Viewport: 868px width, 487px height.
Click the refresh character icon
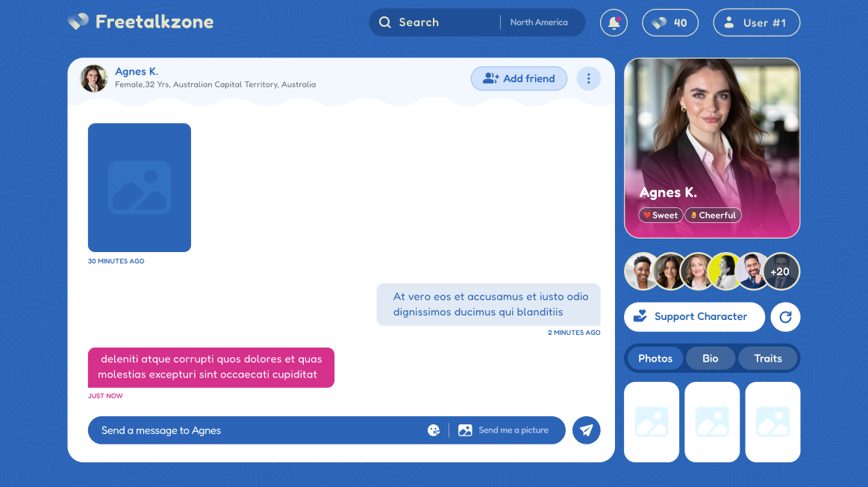[x=785, y=317]
